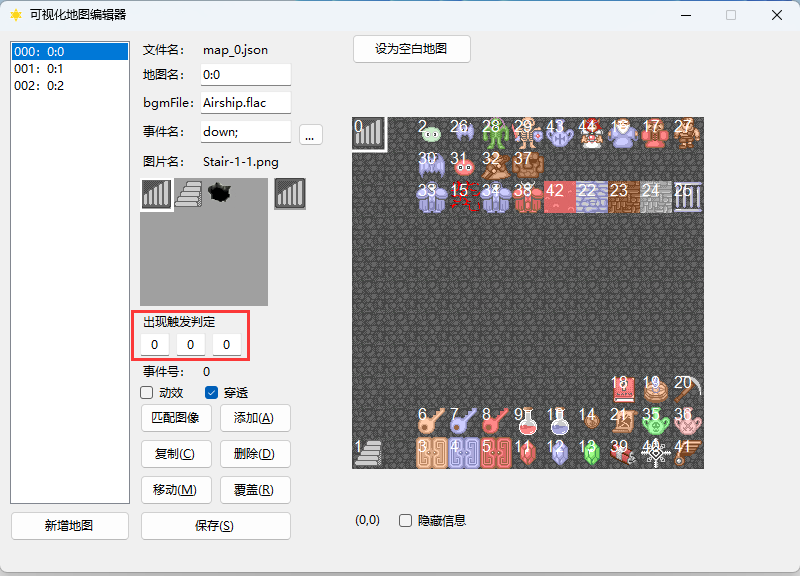The height and width of the screenshot is (576, 800).
Task: Click the bgmFile input field
Action: point(246,103)
